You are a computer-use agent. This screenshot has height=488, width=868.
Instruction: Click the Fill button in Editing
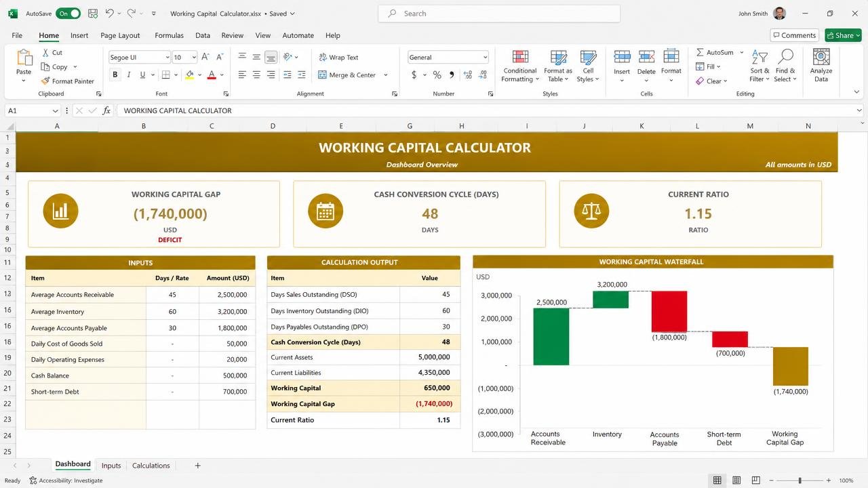709,66
